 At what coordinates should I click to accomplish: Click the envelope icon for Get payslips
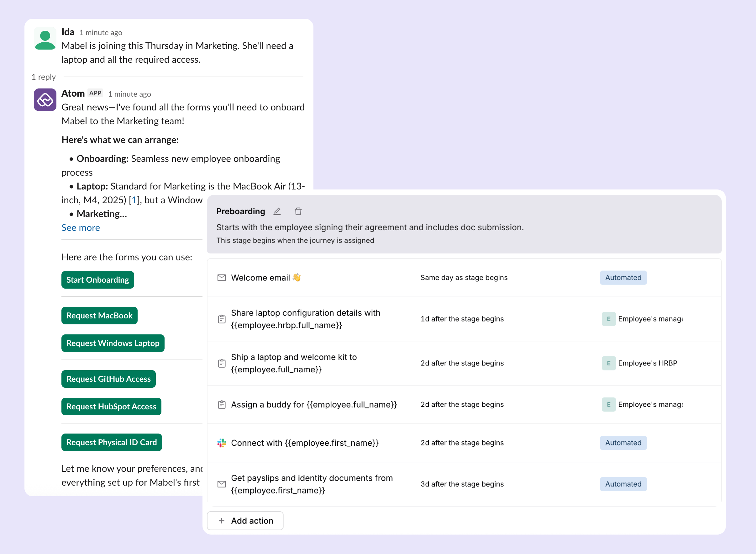[x=222, y=484]
